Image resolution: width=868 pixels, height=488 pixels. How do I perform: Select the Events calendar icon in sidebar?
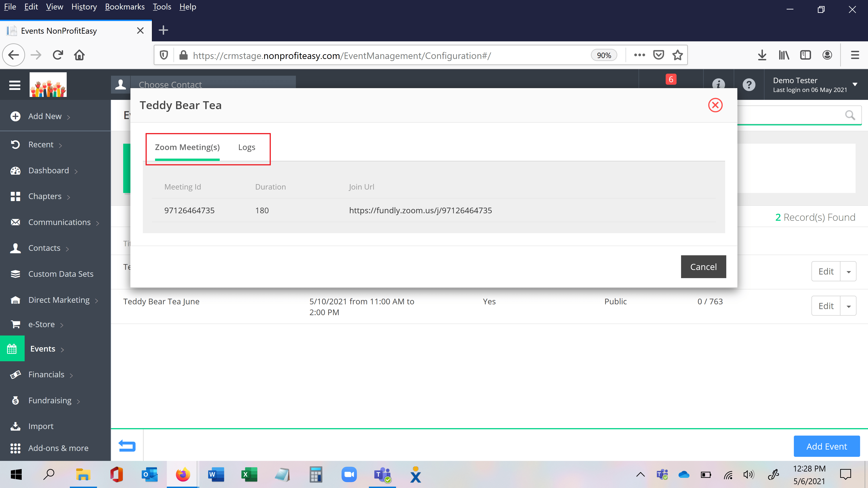[12, 349]
